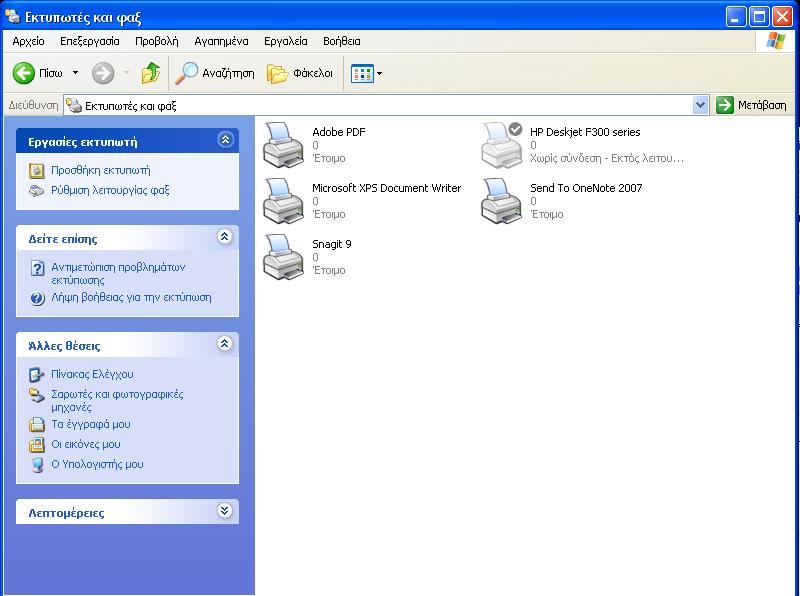Image resolution: width=800 pixels, height=596 pixels.
Task: Click the Adobe PDF printer name
Action: (x=339, y=132)
